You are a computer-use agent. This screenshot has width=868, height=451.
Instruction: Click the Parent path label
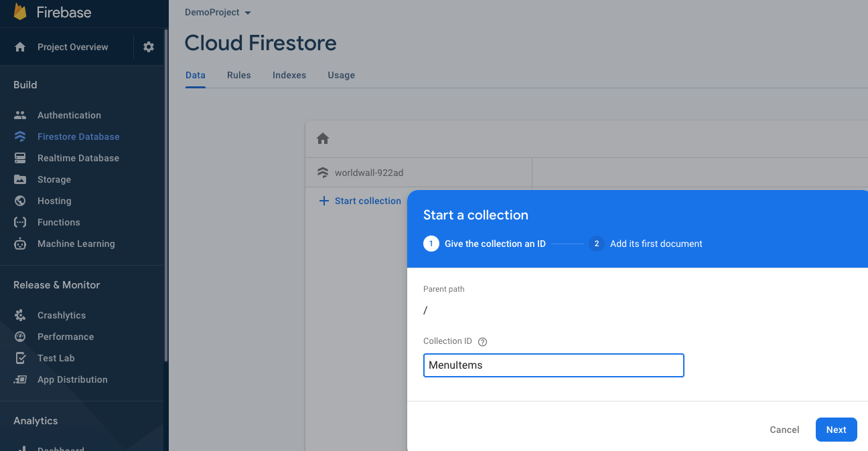click(x=444, y=289)
